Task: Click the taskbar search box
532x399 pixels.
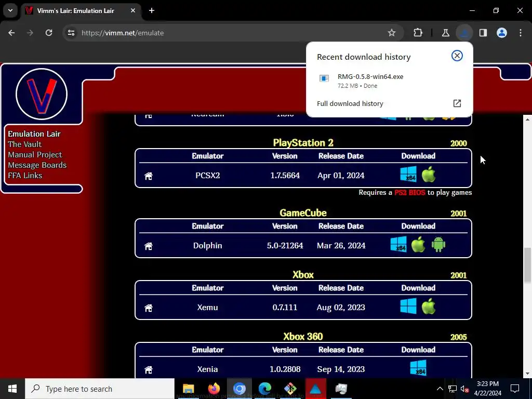Action: pyautogui.click(x=100, y=389)
